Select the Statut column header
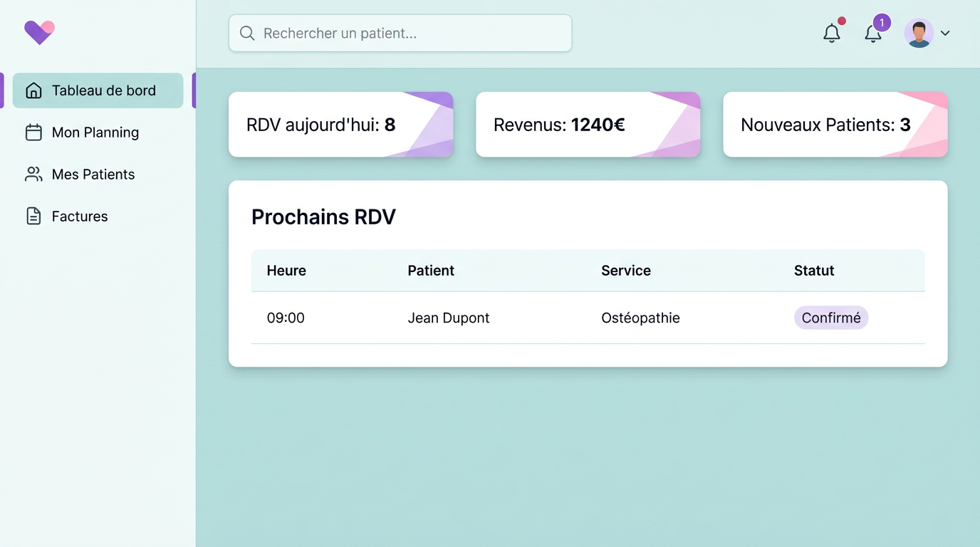The width and height of the screenshot is (980, 547). pyautogui.click(x=814, y=271)
